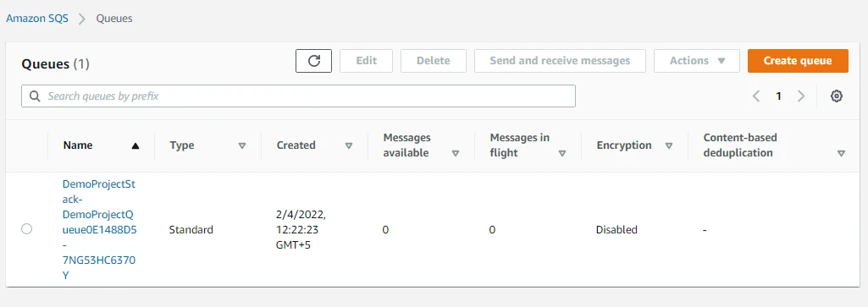Go to Amazon SQS breadcrumb
Screen dimensions: 868x307
coord(37,19)
